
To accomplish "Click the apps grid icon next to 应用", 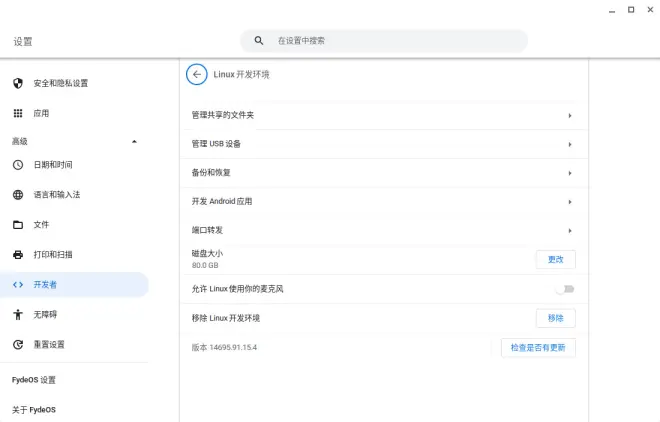I will click(18, 113).
